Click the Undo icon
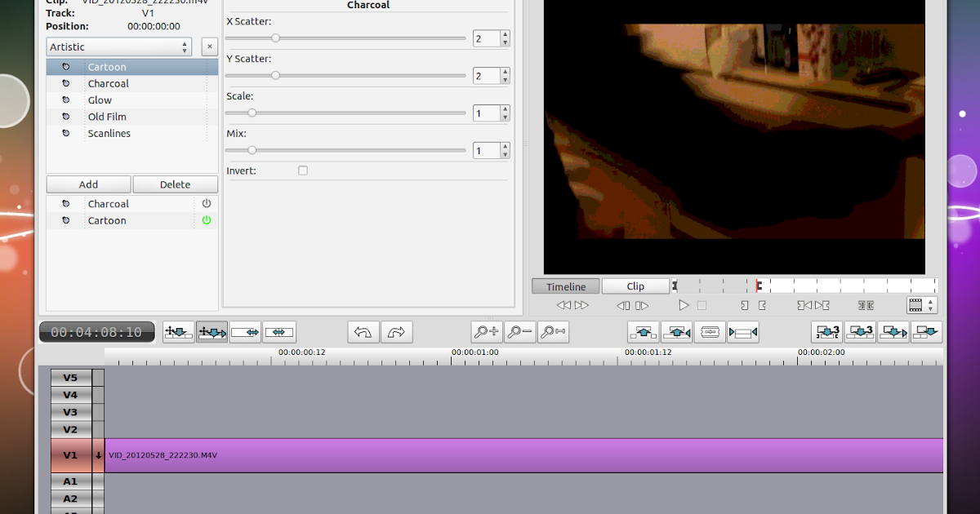This screenshot has height=514, width=980. tap(363, 331)
